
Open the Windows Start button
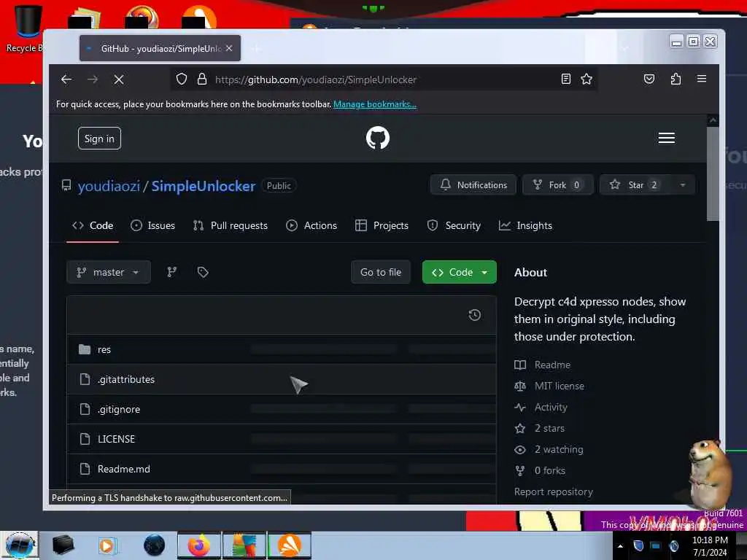[20, 545]
